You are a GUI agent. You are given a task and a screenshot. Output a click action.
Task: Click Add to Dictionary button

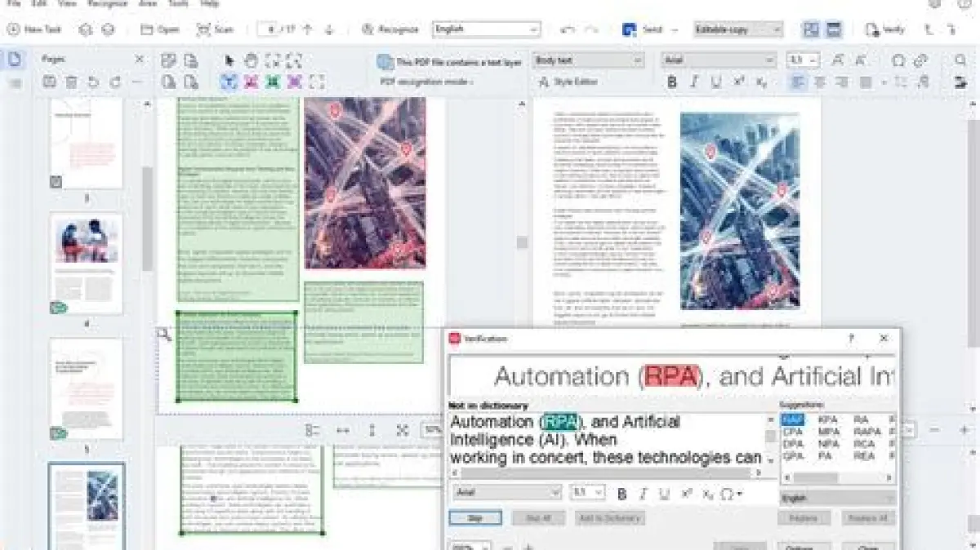pyautogui.click(x=609, y=518)
